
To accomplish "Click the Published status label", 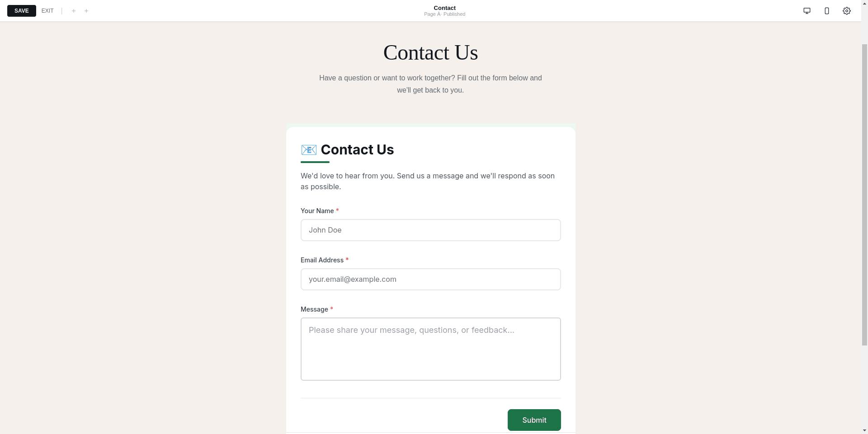I will (x=454, y=14).
